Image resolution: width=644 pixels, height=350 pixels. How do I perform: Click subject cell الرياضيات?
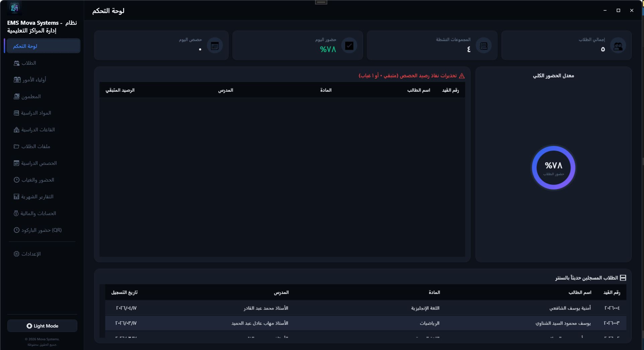(x=430, y=323)
